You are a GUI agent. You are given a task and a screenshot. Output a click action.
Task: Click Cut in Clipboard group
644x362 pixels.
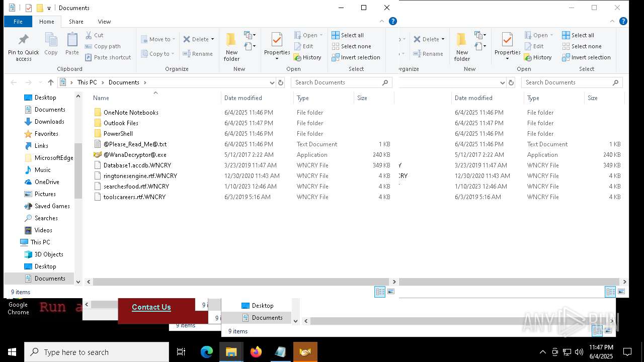click(94, 35)
